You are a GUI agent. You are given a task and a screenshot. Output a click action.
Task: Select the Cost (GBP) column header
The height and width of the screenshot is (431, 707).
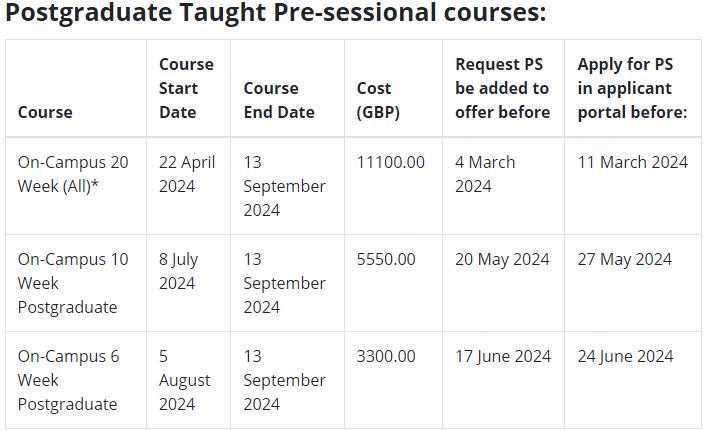pyautogui.click(x=378, y=100)
